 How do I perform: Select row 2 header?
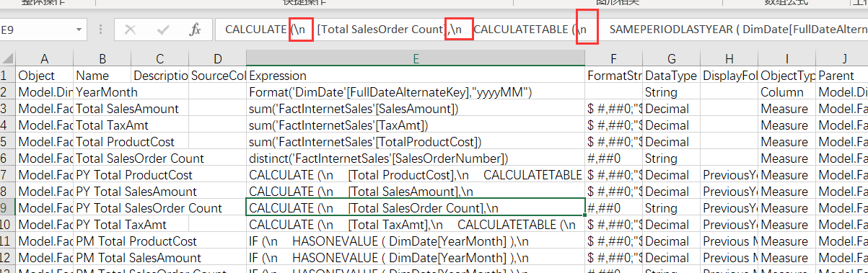8,92
